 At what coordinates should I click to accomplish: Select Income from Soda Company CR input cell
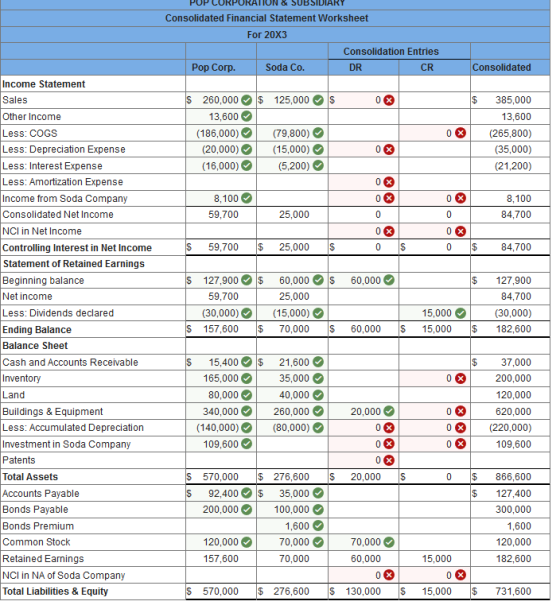[x=435, y=198]
